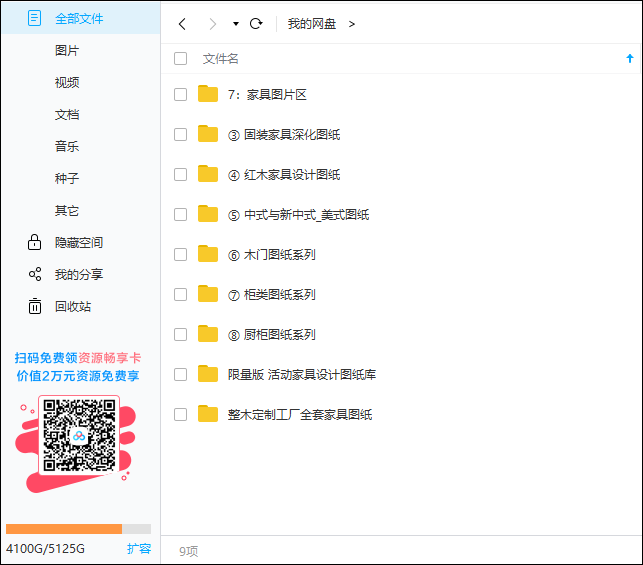Refresh the file list

[256, 24]
